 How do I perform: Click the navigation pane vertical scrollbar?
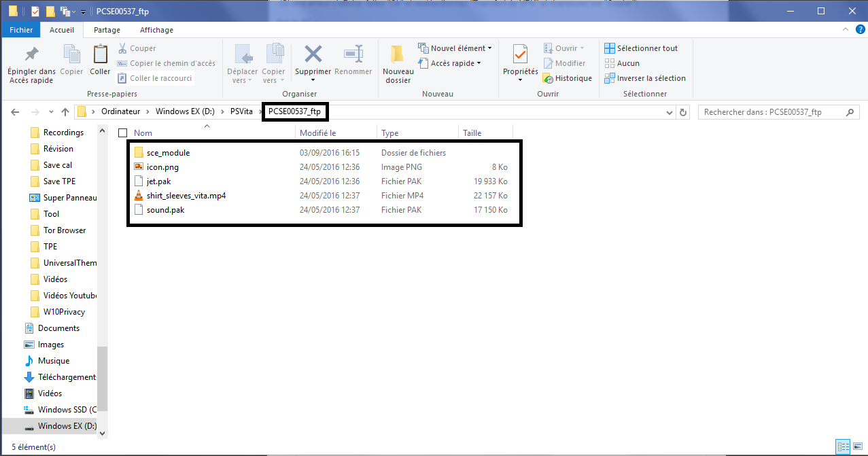coord(102,381)
